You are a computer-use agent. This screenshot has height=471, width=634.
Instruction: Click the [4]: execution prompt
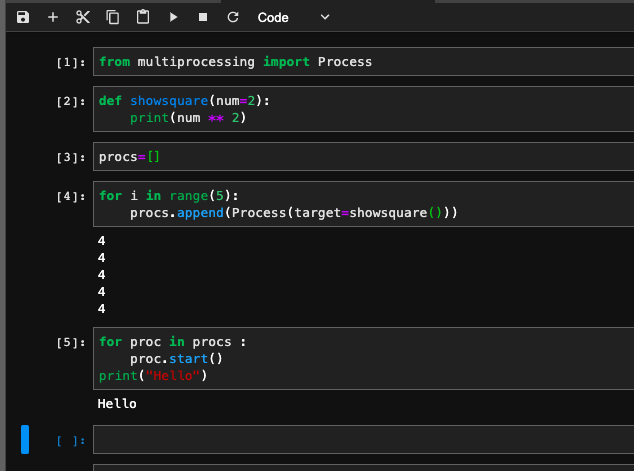coord(71,196)
